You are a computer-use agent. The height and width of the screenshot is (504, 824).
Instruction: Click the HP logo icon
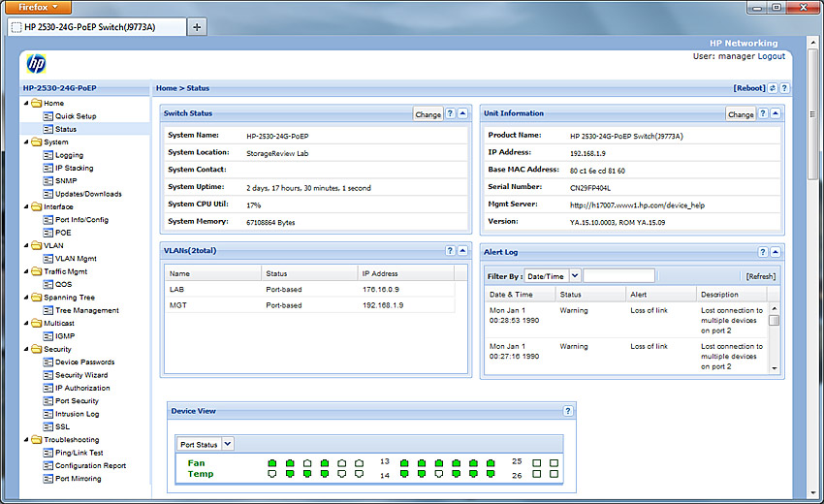(36, 64)
